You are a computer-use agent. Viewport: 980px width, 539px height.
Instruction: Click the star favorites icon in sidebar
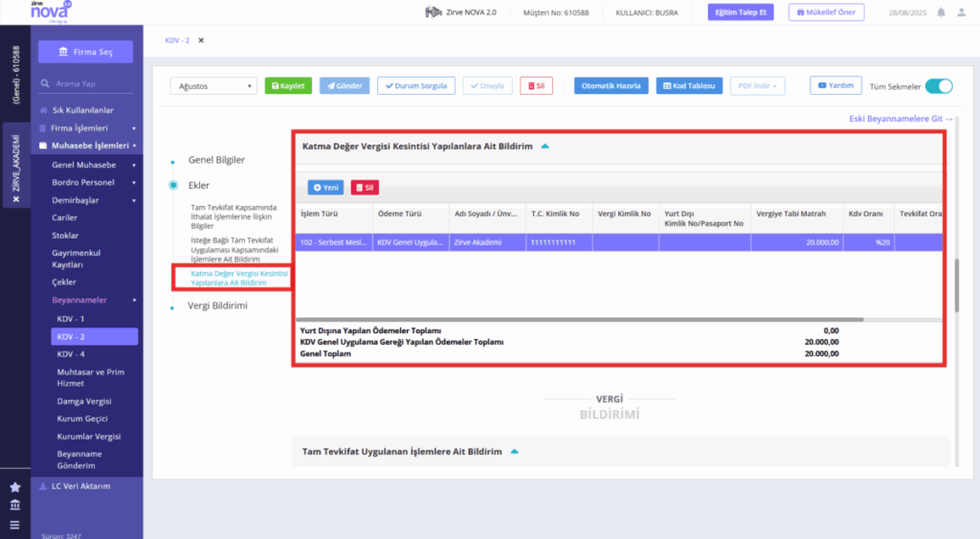[x=15, y=487]
